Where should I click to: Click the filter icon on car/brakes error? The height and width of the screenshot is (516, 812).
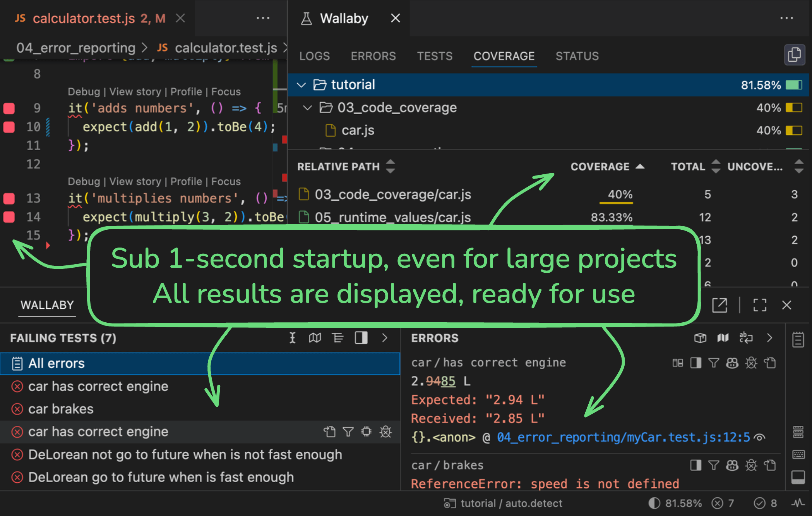coord(713,465)
